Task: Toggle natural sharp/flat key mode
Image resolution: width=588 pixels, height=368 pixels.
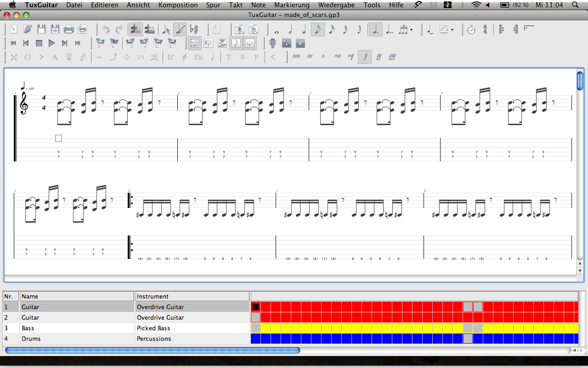Action: point(194,29)
